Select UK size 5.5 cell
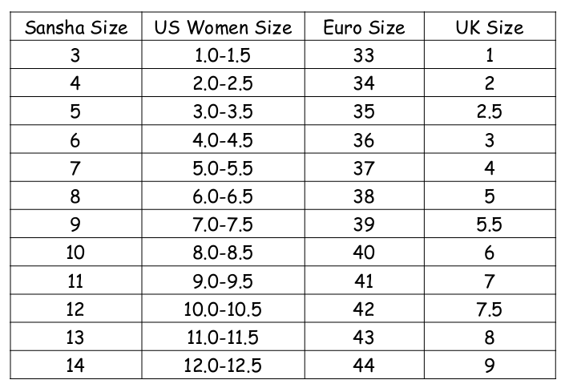This screenshot has width=569, height=392. (x=490, y=224)
